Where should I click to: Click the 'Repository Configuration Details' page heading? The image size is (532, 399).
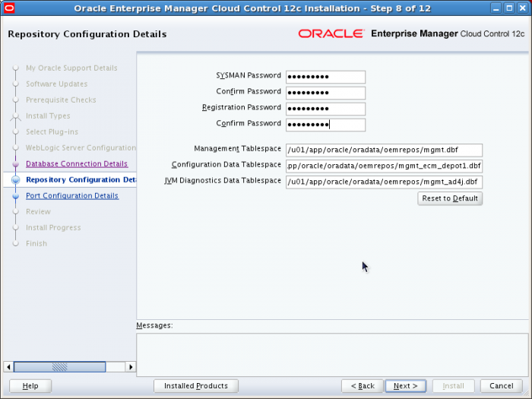(x=87, y=34)
